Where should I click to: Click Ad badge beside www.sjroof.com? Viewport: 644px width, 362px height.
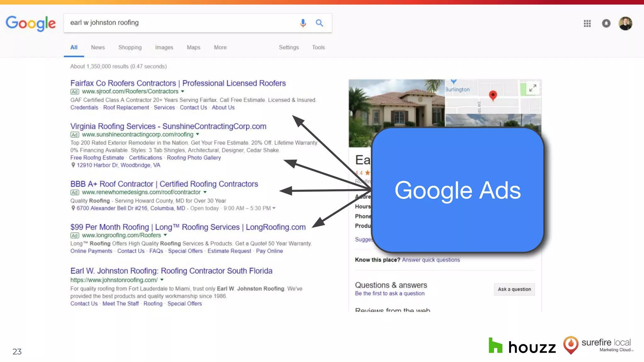click(75, 92)
